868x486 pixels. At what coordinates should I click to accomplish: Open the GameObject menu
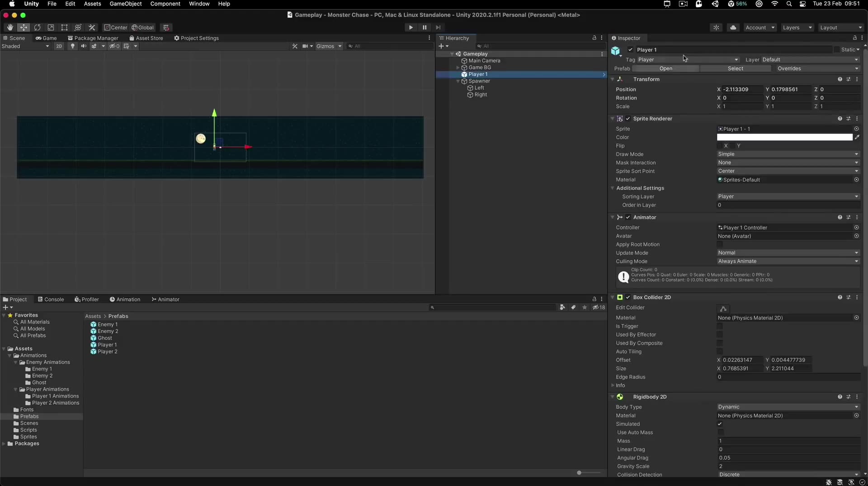(125, 4)
